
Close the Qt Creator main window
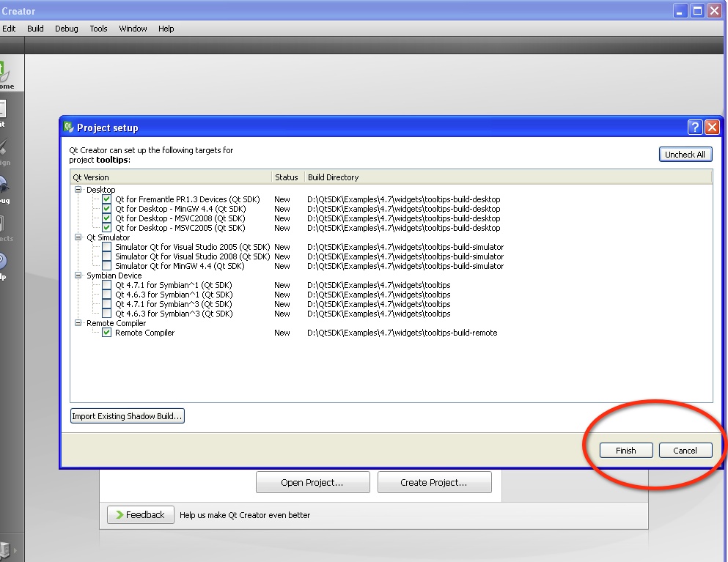[x=714, y=11]
